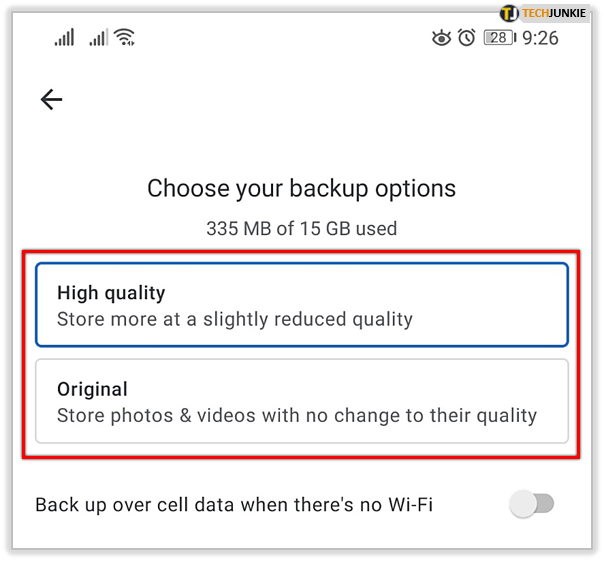Tap the alarm clock status icon
This screenshot has height=561, width=604.
(467, 38)
